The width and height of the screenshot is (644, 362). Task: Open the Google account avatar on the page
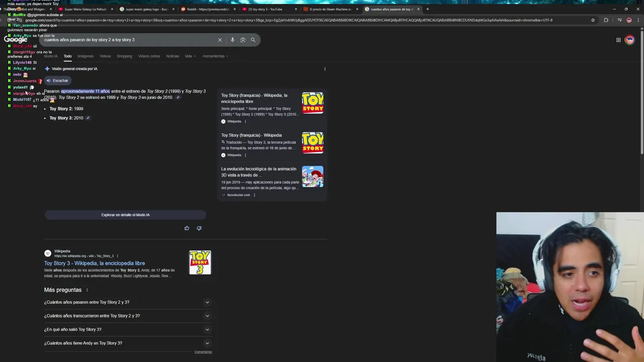[x=629, y=40]
